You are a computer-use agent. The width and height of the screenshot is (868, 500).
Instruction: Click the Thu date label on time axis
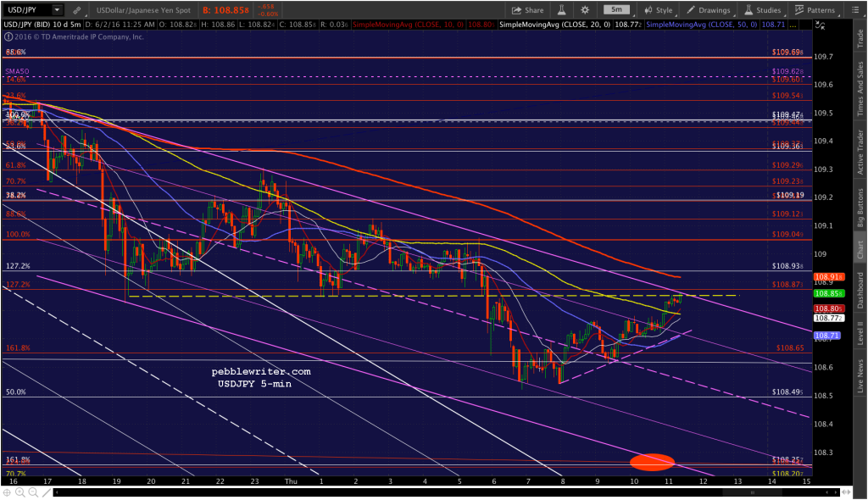point(291,481)
